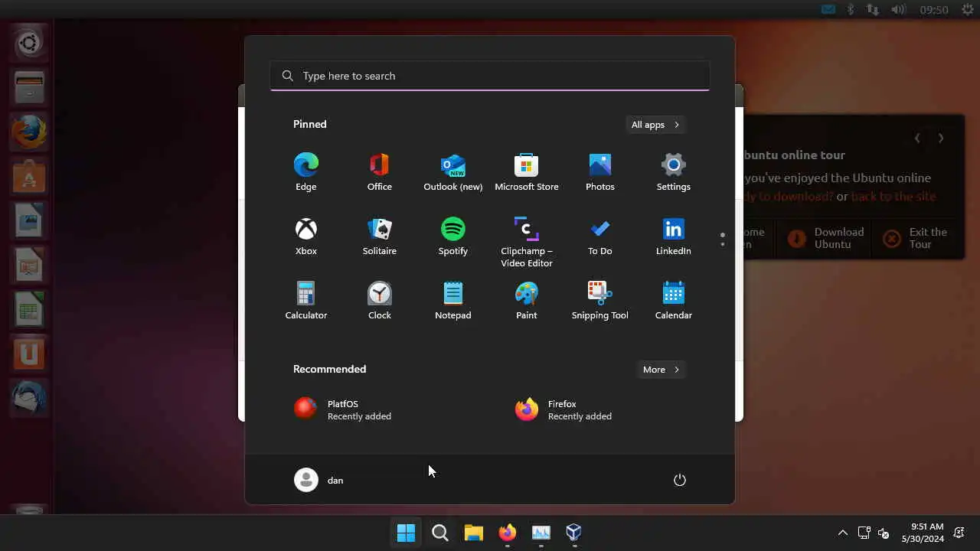Image resolution: width=980 pixels, height=551 pixels.
Task: Launch Firefox from the Ubuntu launcher
Action: (29, 132)
